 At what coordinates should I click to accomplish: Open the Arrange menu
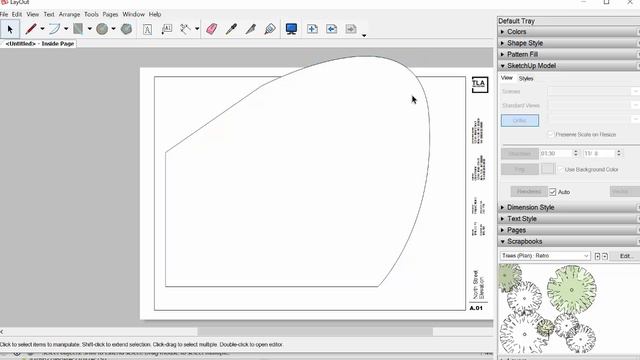[69, 14]
